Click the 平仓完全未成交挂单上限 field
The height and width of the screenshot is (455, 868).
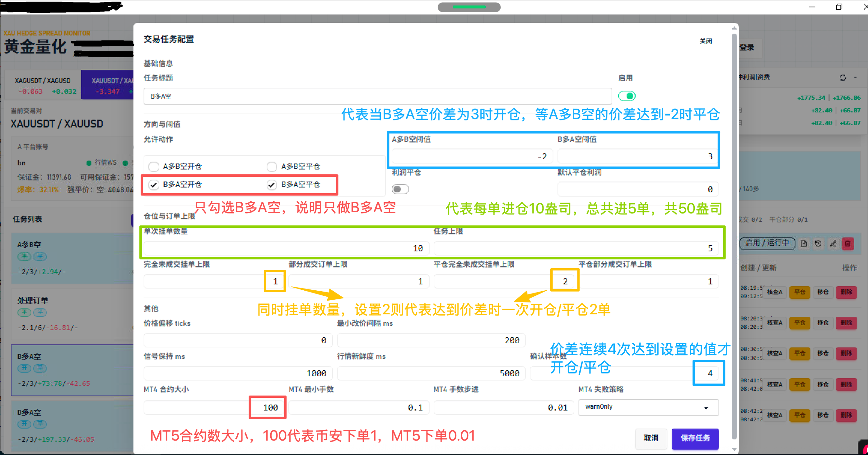pos(504,281)
